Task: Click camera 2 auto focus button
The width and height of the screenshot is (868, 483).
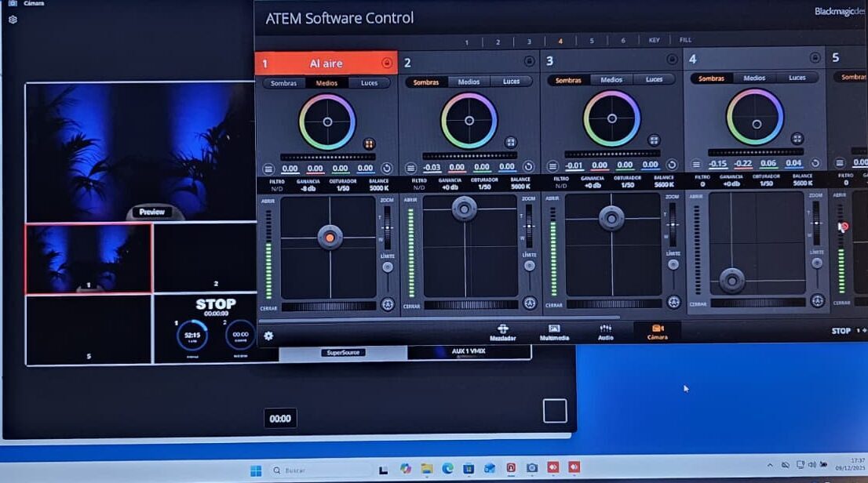Action: point(530,303)
